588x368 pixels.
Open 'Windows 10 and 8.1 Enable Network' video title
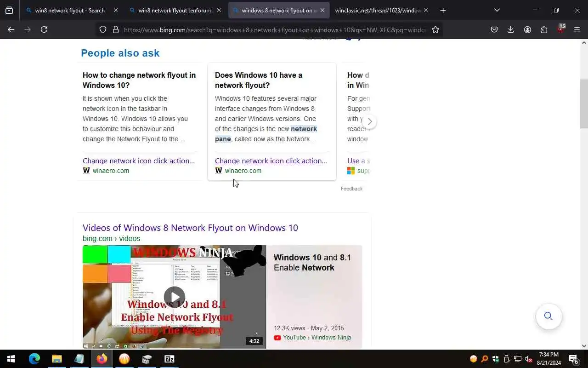312,262
